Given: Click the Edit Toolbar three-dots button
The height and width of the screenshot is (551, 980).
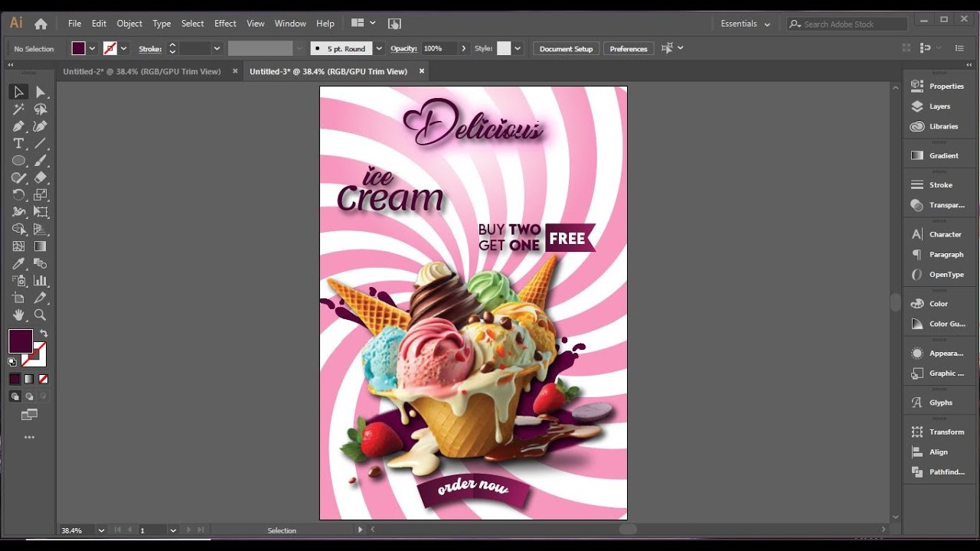Looking at the screenshot, I should point(29,438).
